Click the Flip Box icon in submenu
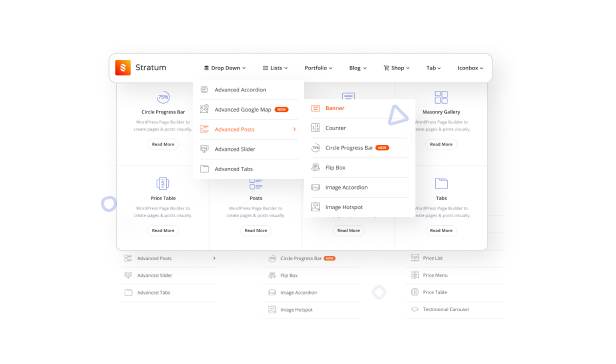Screen dimensions: 616x364 [x=315, y=167]
